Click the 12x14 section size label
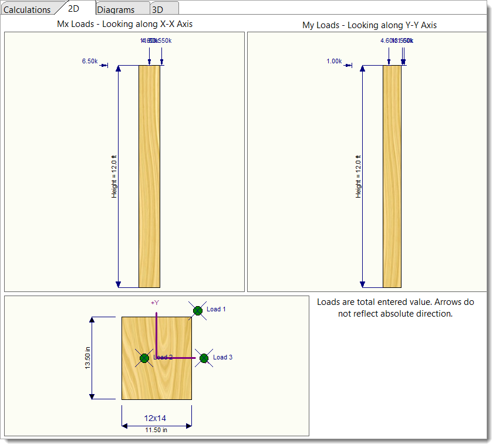This screenshot has height=448, width=496. point(156,418)
